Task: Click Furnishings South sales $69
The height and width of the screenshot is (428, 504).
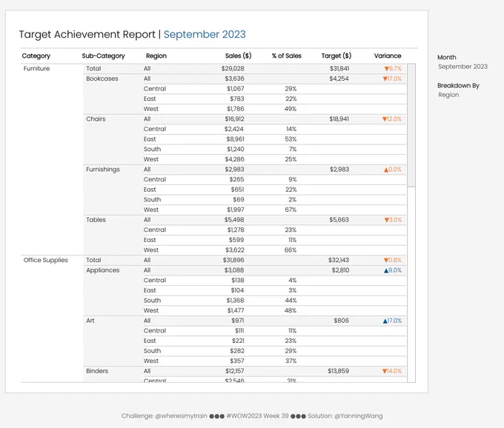Action: click(239, 199)
